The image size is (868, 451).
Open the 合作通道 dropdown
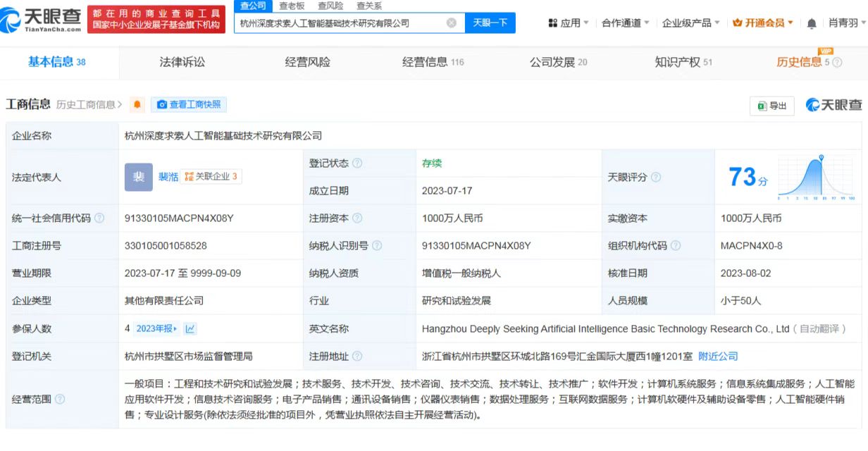(x=626, y=23)
